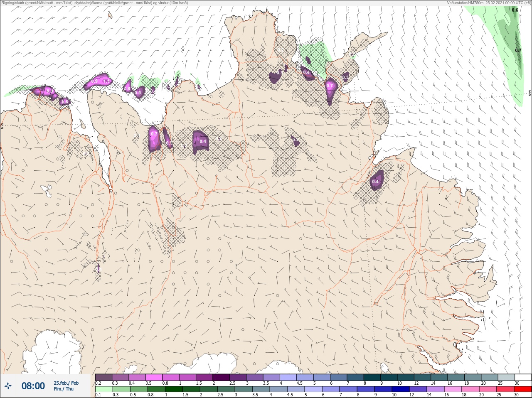Select the red 30 swatch, bottom legend row

pos(523,389)
